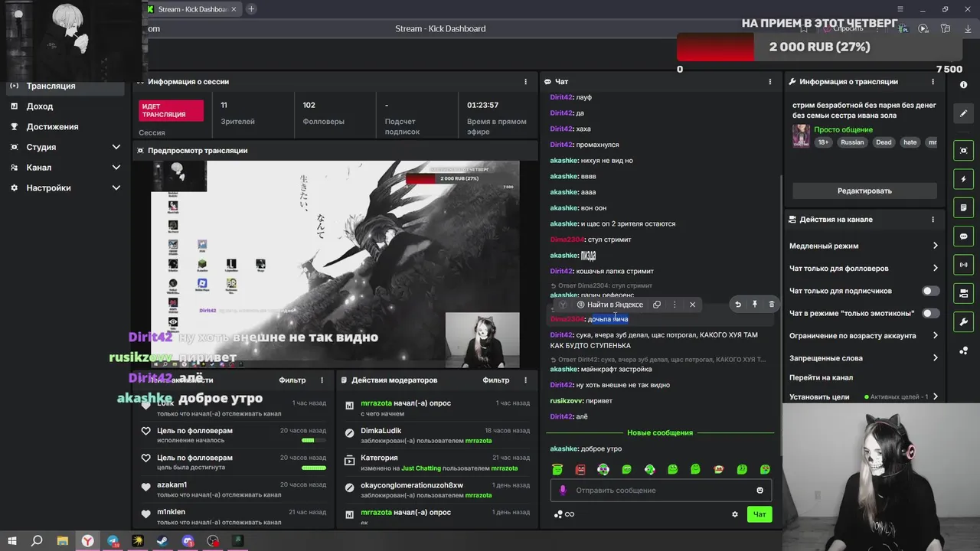The image size is (980, 551).
Task: Close the Yandex search popup
Action: pos(692,305)
